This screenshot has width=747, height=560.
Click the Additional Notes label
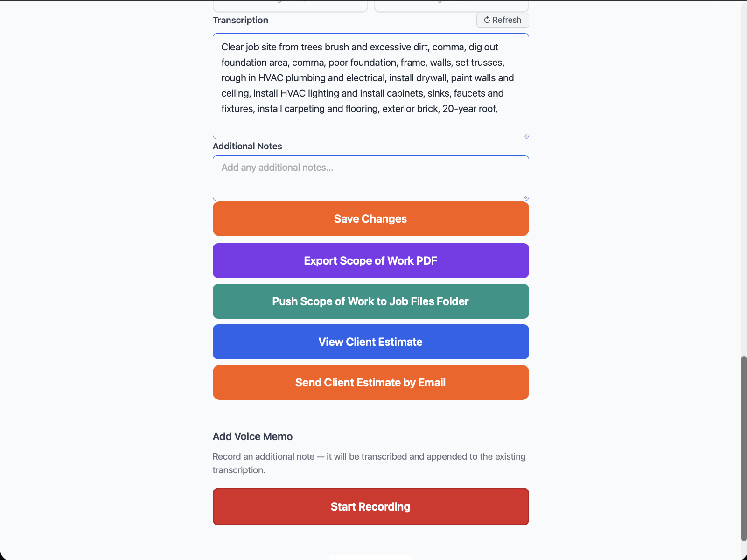click(247, 146)
